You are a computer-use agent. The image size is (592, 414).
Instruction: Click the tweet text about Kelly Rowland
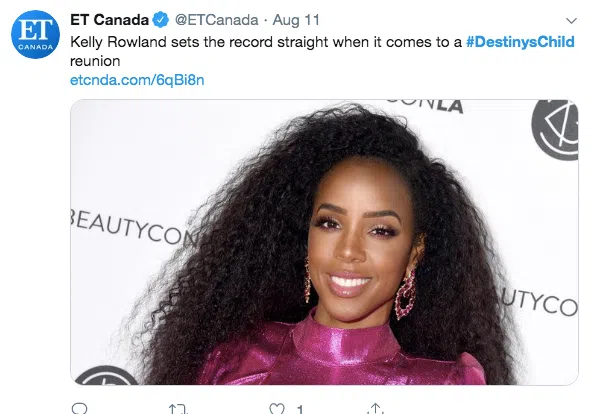click(322, 51)
